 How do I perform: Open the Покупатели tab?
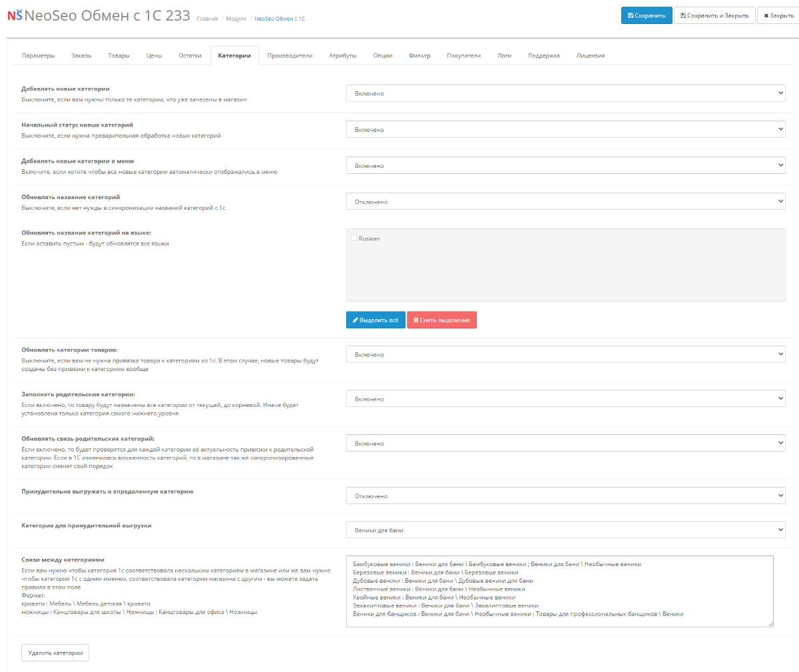click(x=463, y=56)
